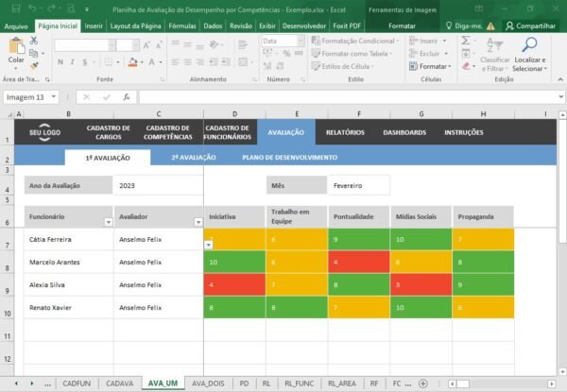Switch to the Inserir ribbon tab
Image resolution: width=567 pixels, height=392 pixels.
click(94, 26)
